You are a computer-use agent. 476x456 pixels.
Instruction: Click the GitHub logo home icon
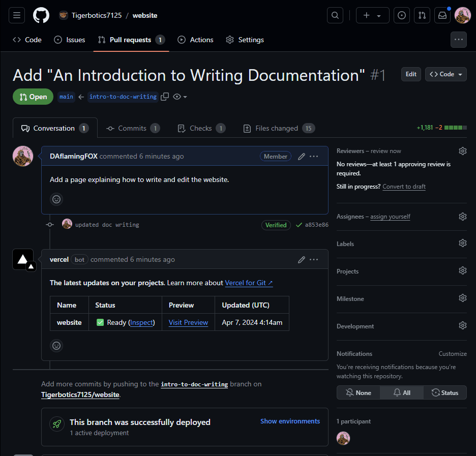click(41, 15)
